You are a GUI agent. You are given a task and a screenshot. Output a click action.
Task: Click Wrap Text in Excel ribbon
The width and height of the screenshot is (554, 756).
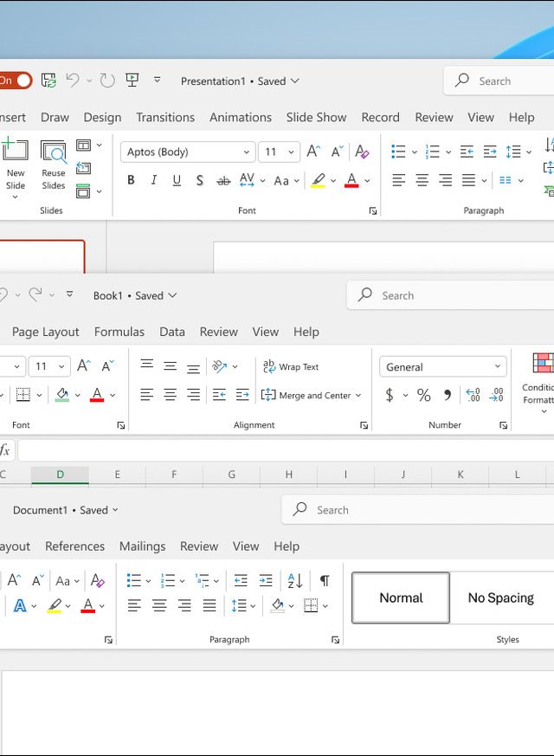[x=291, y=367]
